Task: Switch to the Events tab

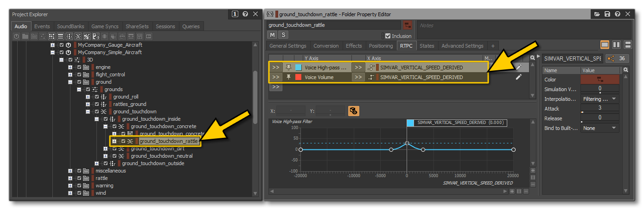Action: [42, 26]
